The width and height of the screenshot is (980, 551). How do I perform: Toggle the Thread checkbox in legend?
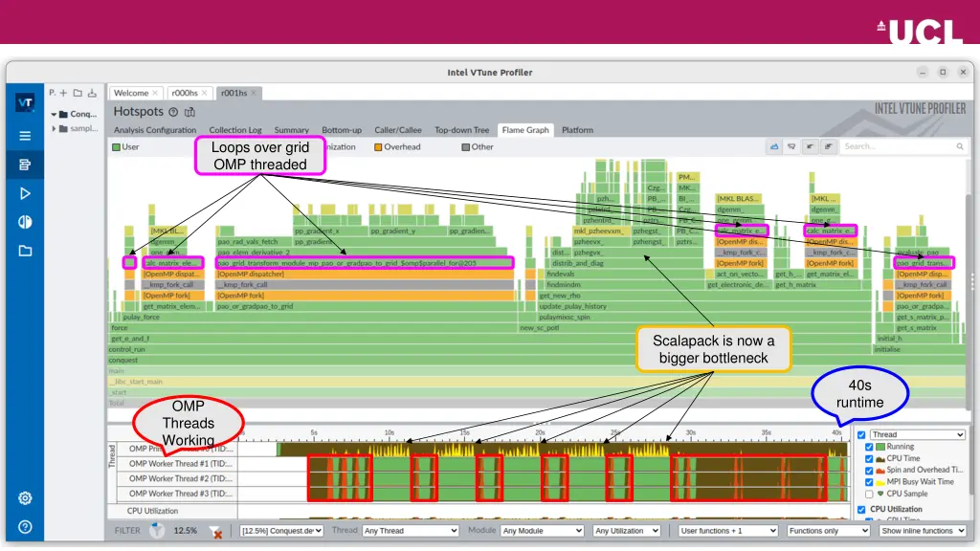[x=861, y=435]
